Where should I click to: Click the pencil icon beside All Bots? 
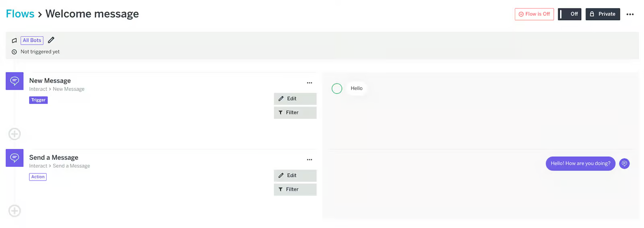pyautogui.click(x=51, y=40)
